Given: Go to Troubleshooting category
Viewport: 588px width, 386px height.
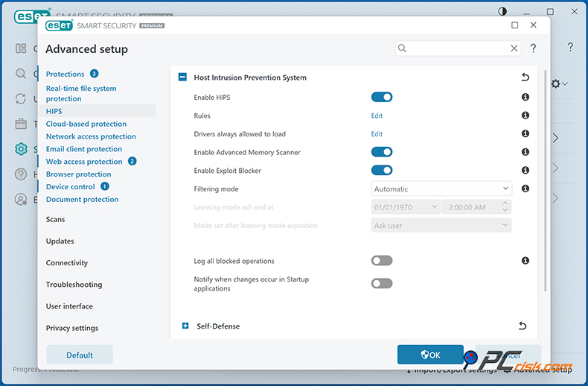Looking at the screenshot, I should pyautogui.click(x=74, y=285).
